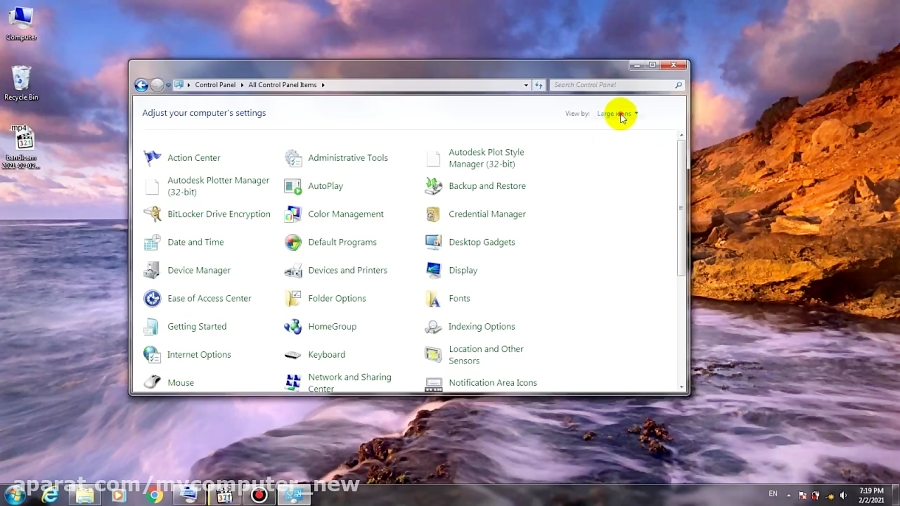Click the search magnifier icon
The image size is (900, 506).
click(x=678, y=85)
